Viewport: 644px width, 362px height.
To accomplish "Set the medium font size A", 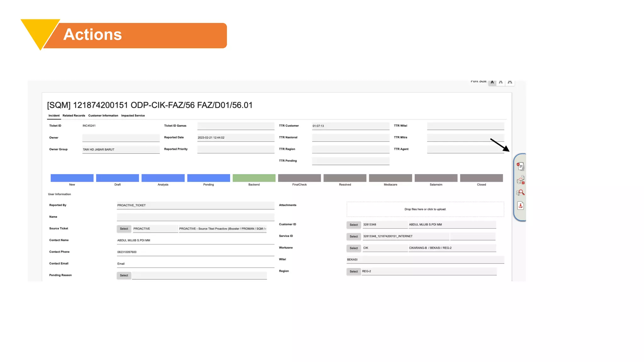I will coord(501,82).
